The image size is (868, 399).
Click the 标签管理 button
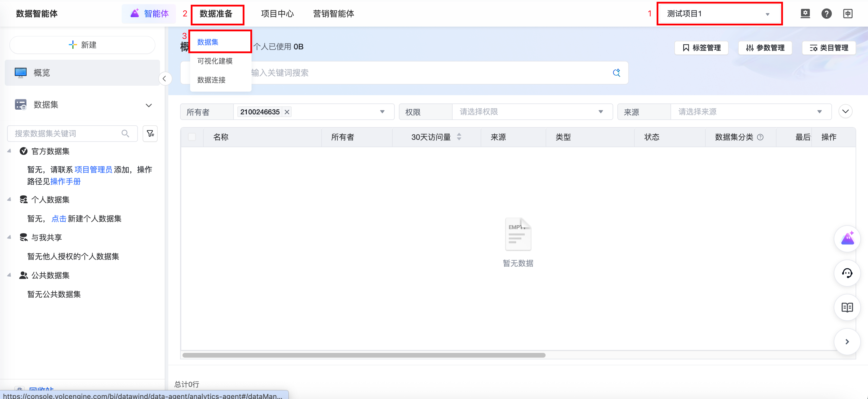pos(701,48)
